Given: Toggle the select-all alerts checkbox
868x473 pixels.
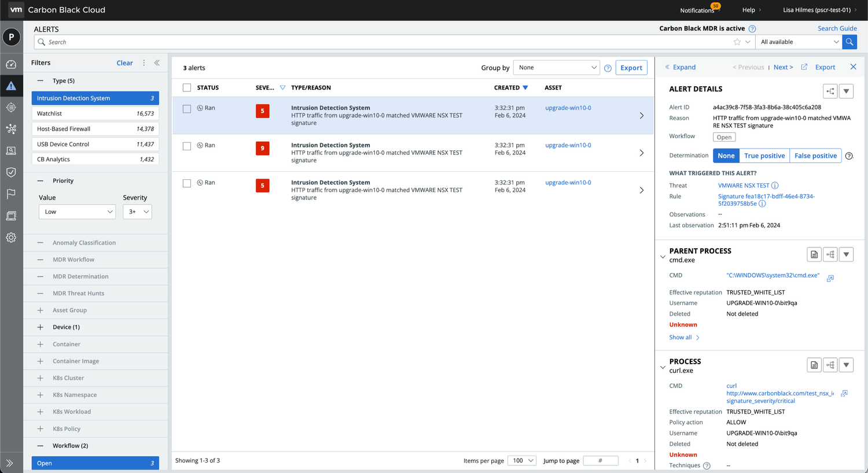Looking at the screenshot, I should click(x=187, y=88).
